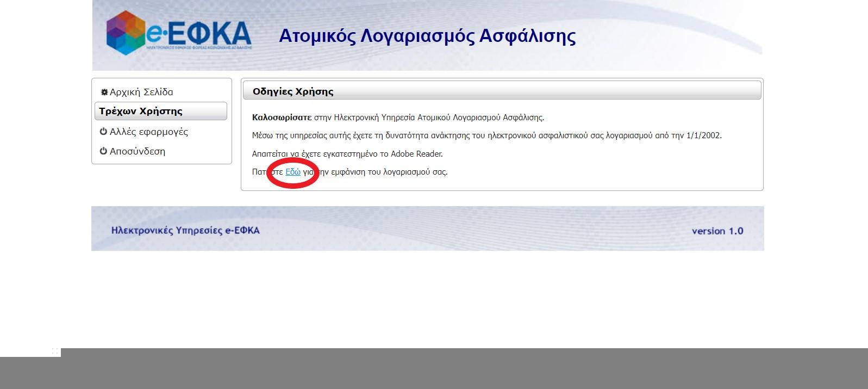The width and height of the screenshot is (868, 389).
Task: Log out via the Αποσύνδεση label
Action: [138, 151]
